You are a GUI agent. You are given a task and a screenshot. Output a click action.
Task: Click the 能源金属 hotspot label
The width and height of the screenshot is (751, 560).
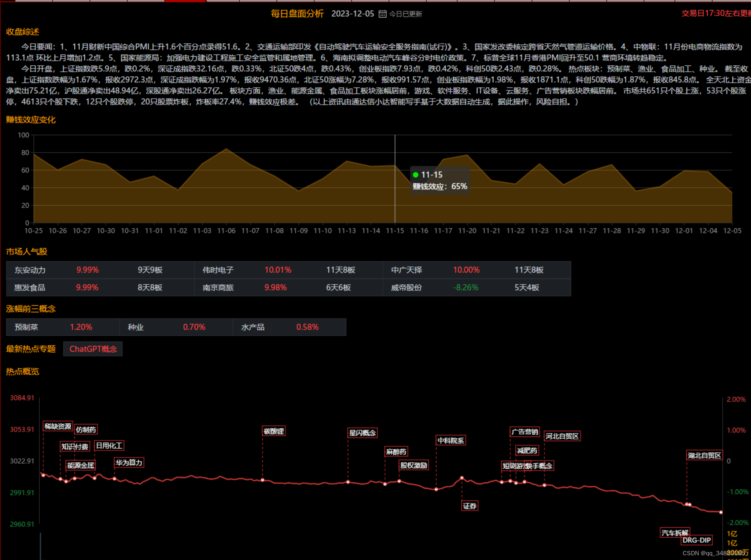pos(81,465)
